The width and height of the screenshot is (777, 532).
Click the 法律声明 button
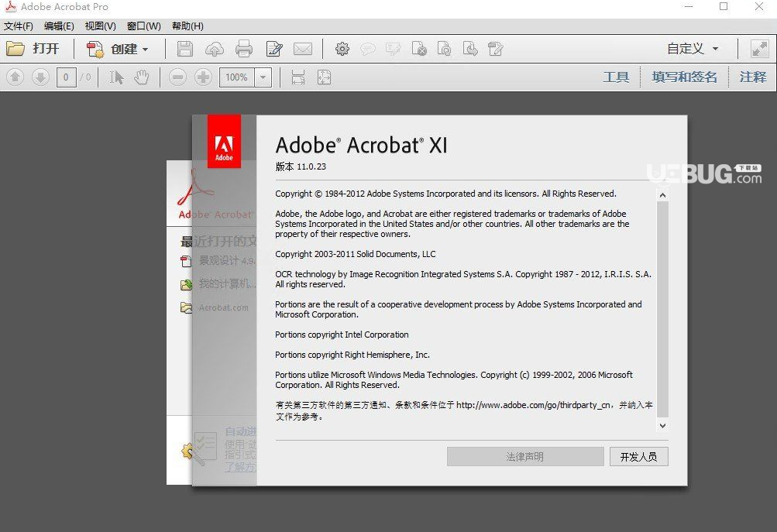[525, 457]
